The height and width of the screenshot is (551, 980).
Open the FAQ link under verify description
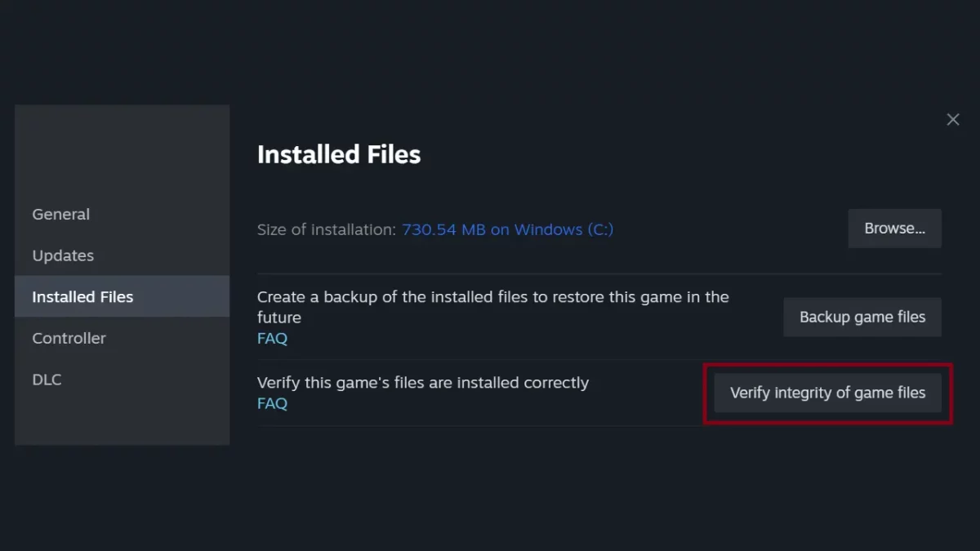click(272, 403)
